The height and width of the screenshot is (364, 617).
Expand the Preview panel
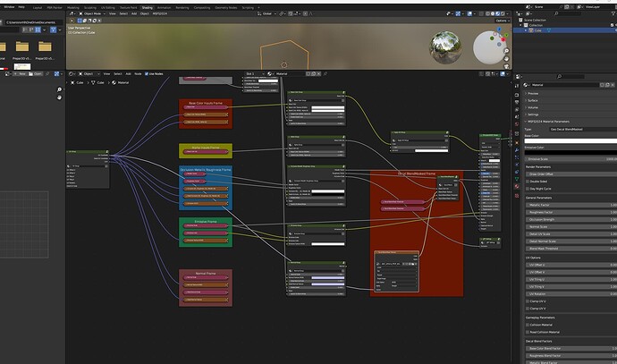tap(533, 94)
